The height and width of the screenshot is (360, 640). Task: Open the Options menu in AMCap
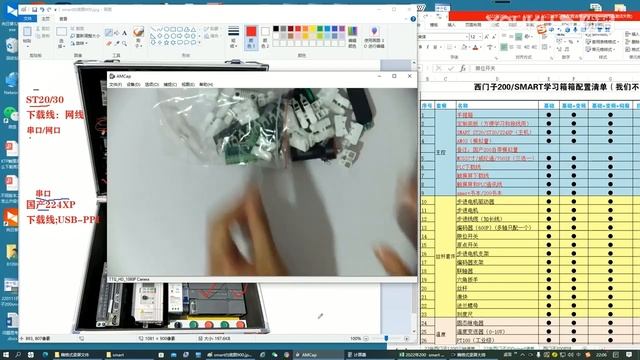tap(151, 84)
